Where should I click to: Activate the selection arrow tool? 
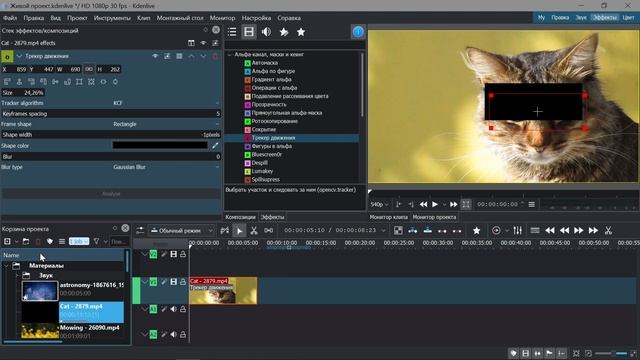239,231
